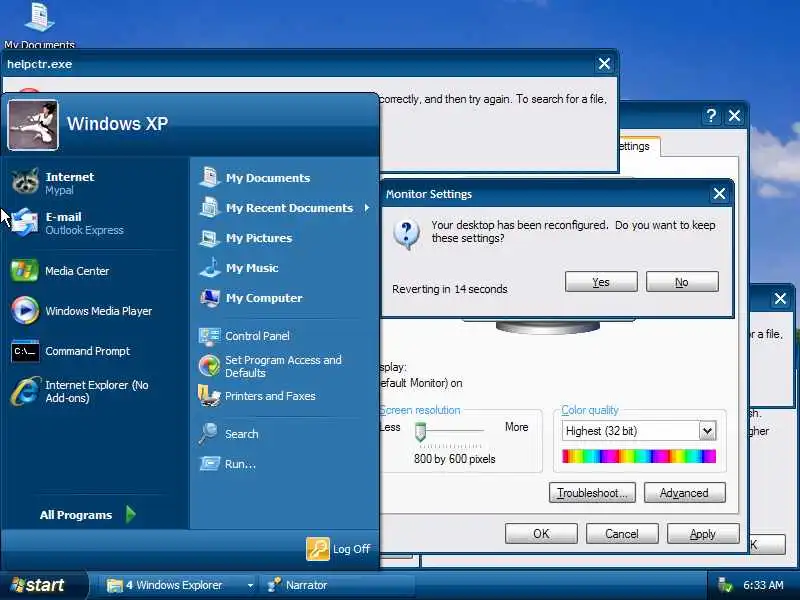
Task: Click the Run... icon
Action: pos(209,463)
